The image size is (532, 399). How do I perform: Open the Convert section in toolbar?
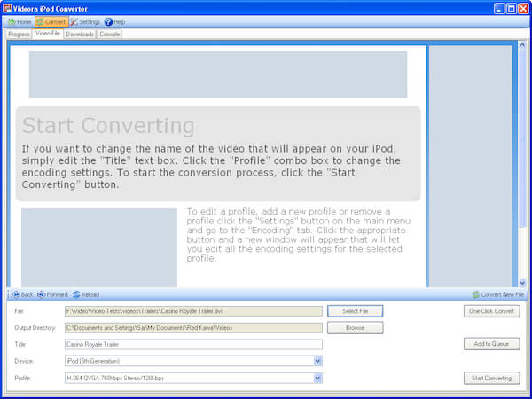(51, 22)
